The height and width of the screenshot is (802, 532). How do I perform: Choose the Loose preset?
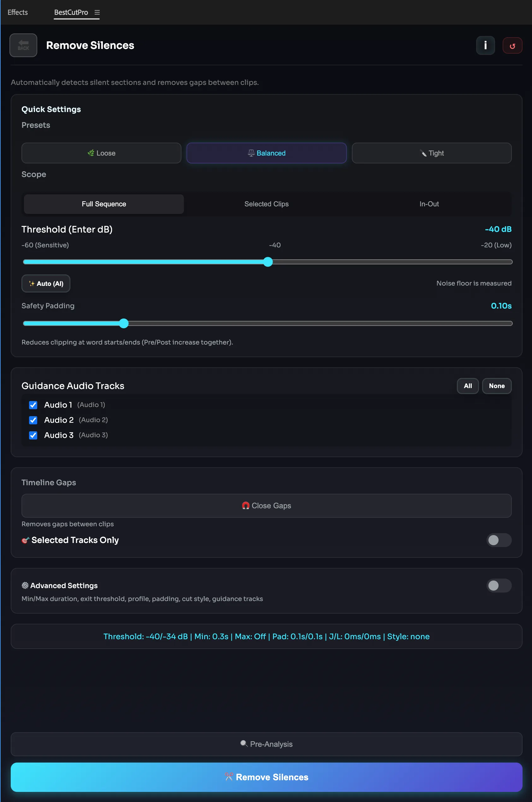pos(101,153)
